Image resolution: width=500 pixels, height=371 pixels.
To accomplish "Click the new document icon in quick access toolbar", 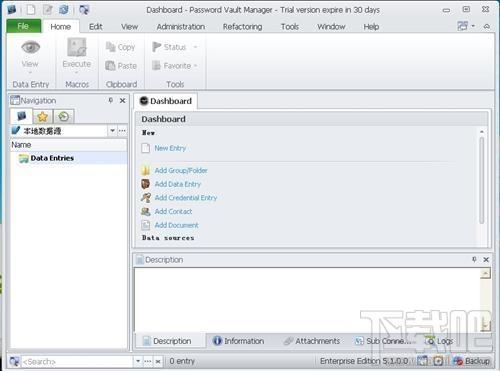I will coord(31,9).
